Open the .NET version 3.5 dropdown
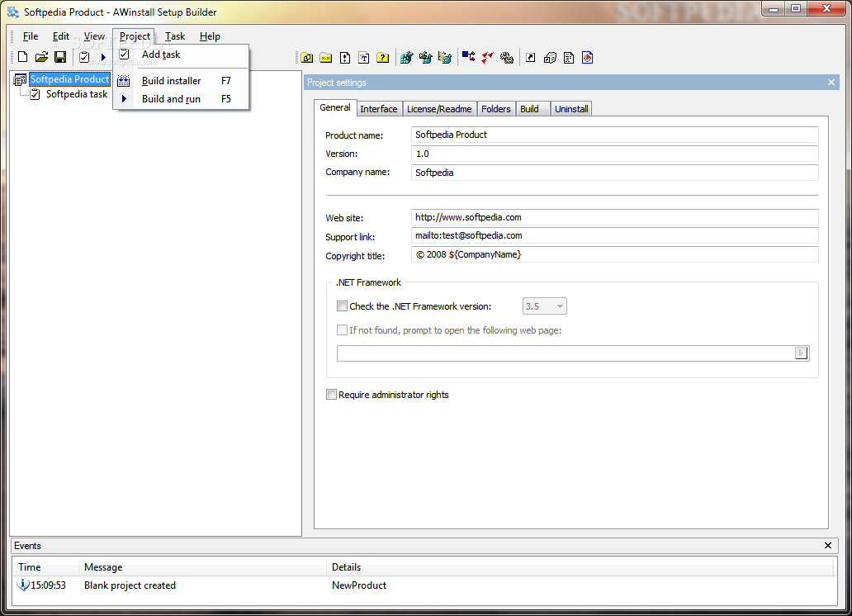The image size is (852, 616). click(544, 306)
